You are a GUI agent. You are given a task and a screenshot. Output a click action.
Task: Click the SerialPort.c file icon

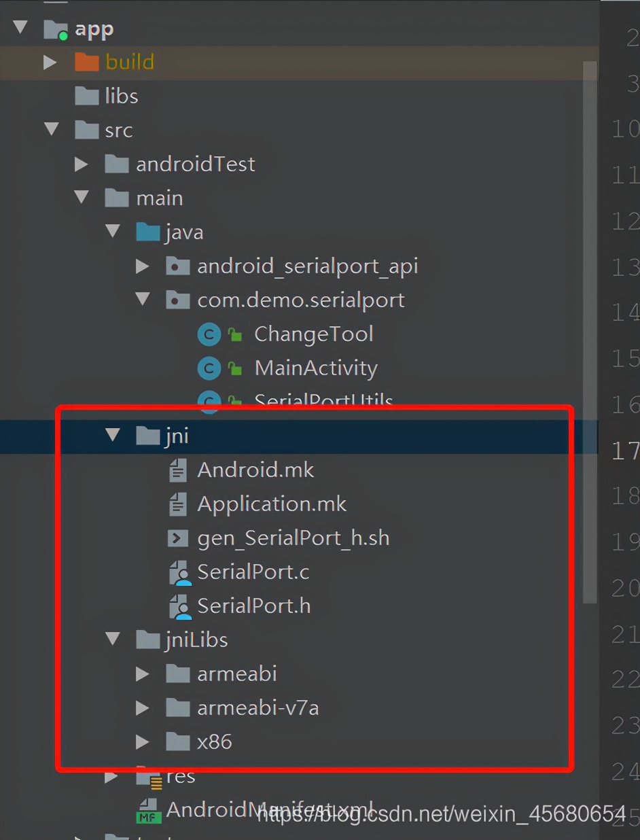[x=179, y=573]
